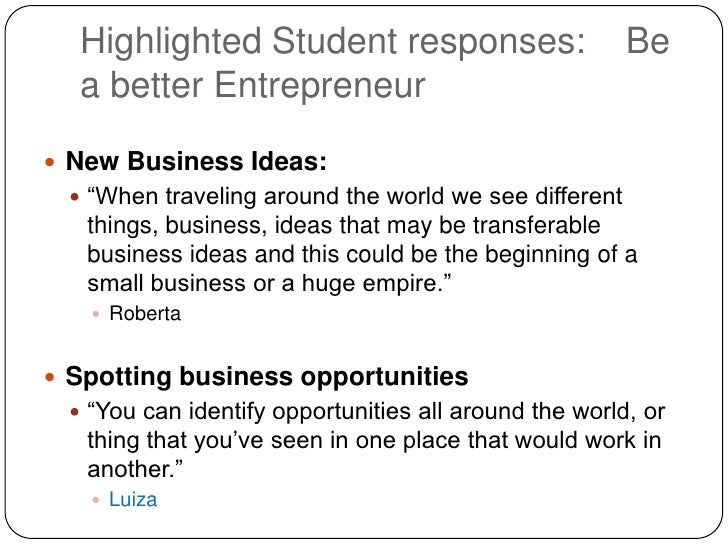Click the orange bullet beside Spotting business opportunities
Screen dimensions: 728x546
pos(50,377)
